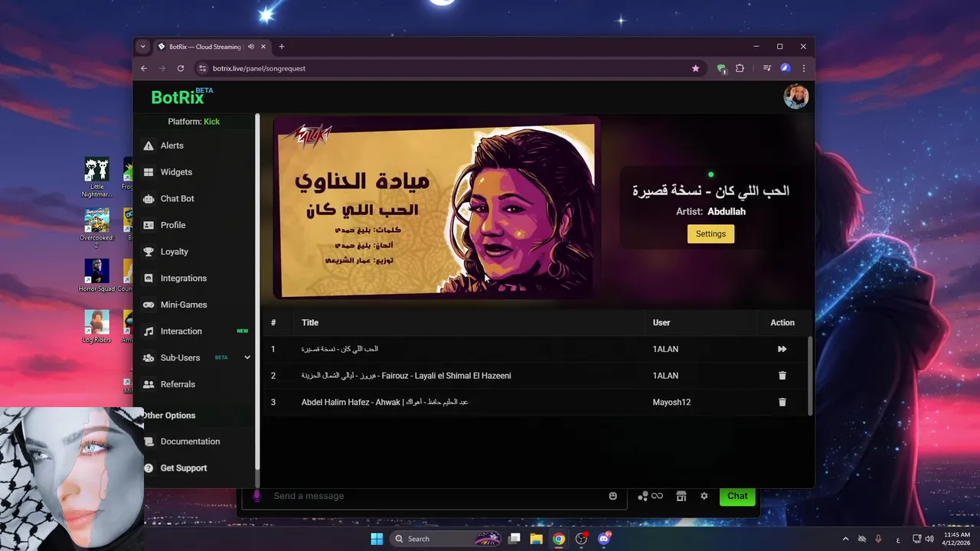980x551 pixels.
Task: Close the BotRix browser tab
Action: (x=263, y=47)
